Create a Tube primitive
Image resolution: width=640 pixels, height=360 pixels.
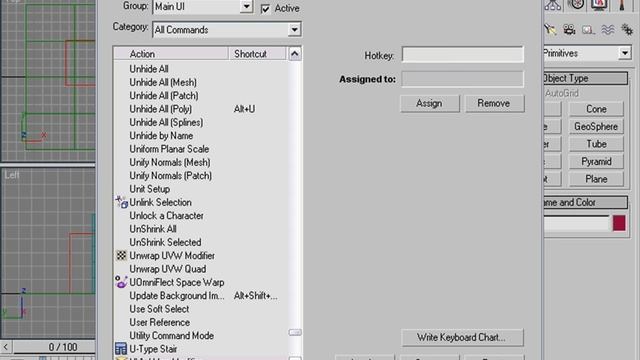point(596,144)
